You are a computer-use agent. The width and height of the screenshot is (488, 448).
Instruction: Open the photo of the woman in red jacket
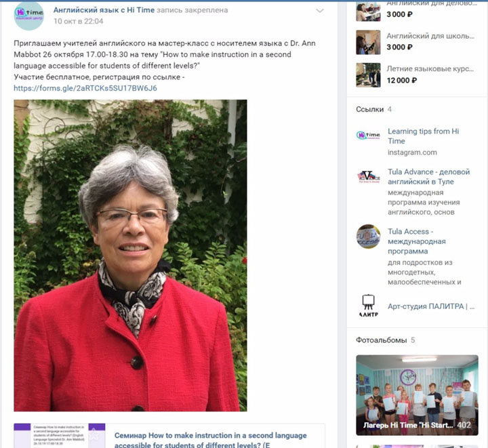coord(130,256)
